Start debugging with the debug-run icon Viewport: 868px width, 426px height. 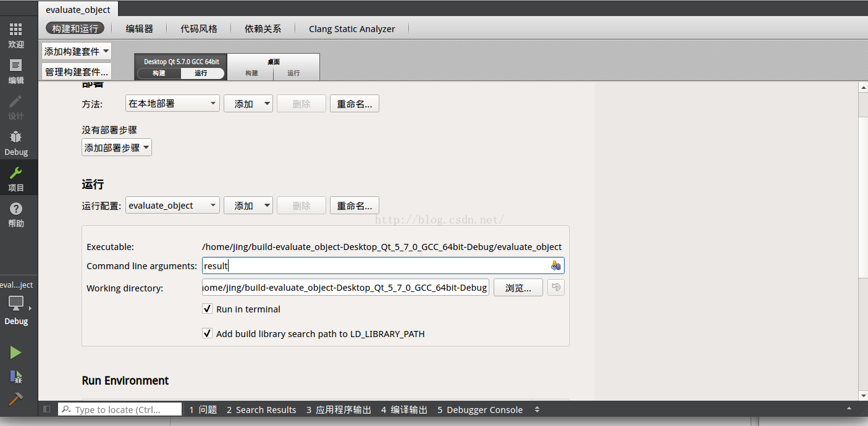click(15, 377)
